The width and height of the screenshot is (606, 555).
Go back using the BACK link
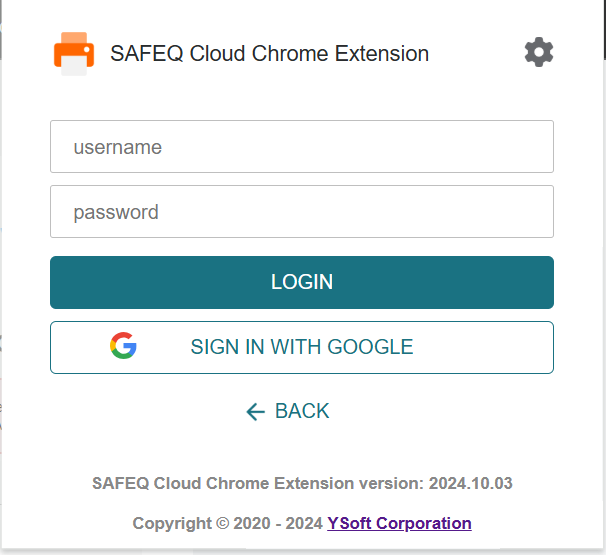(288, 411)
